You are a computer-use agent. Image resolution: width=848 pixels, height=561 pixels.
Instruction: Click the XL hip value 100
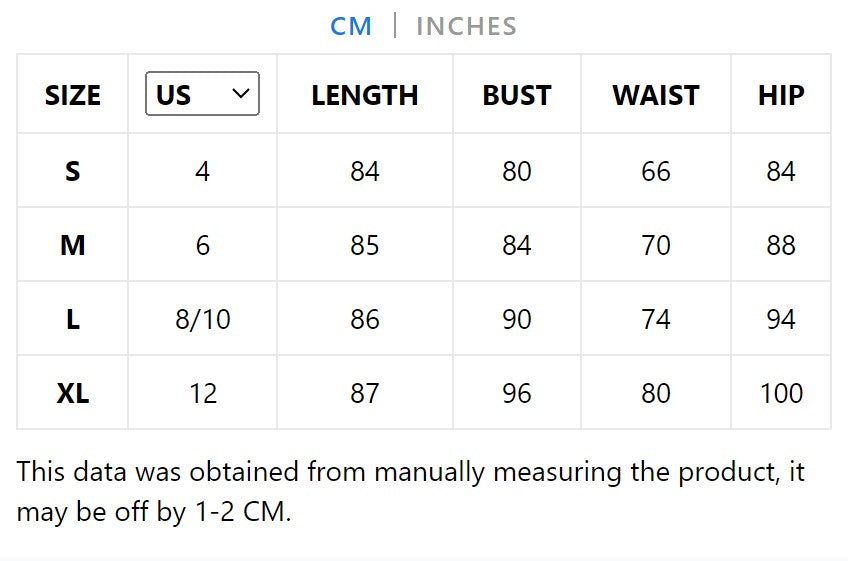point(781,393)
